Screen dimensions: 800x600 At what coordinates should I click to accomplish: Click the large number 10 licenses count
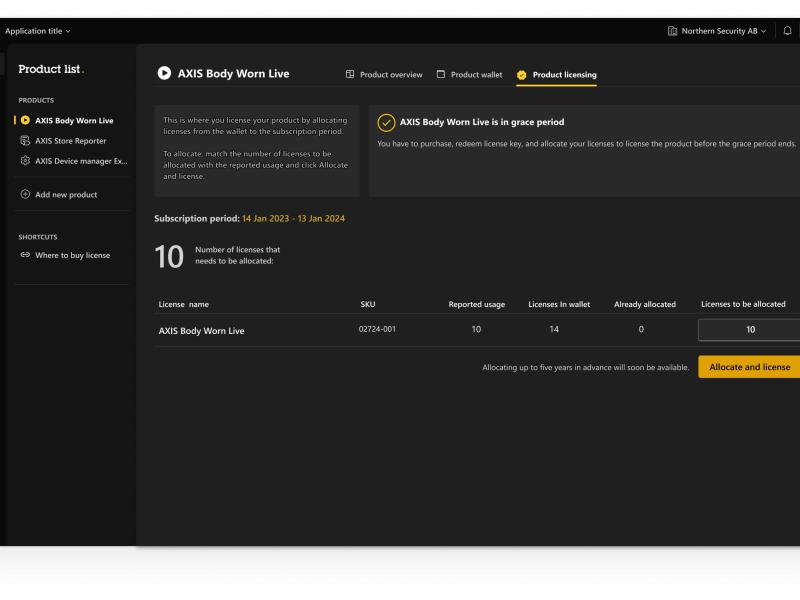(169, 257)
